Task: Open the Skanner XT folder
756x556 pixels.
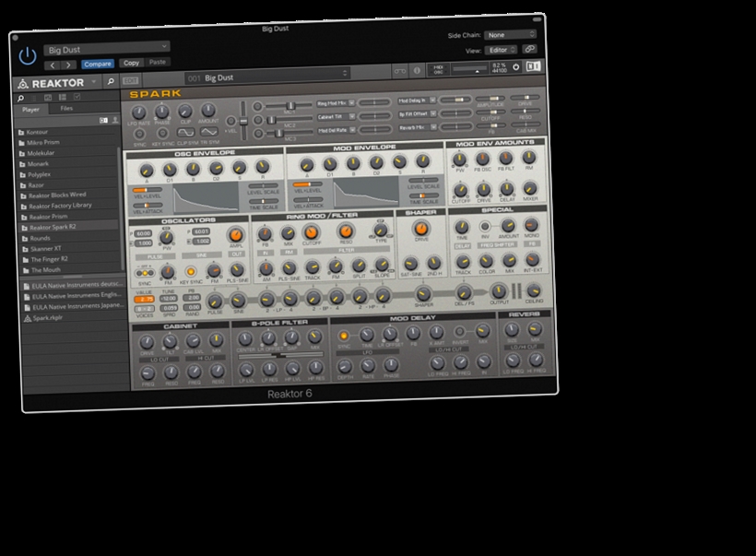Action: [x=69, y=248]
